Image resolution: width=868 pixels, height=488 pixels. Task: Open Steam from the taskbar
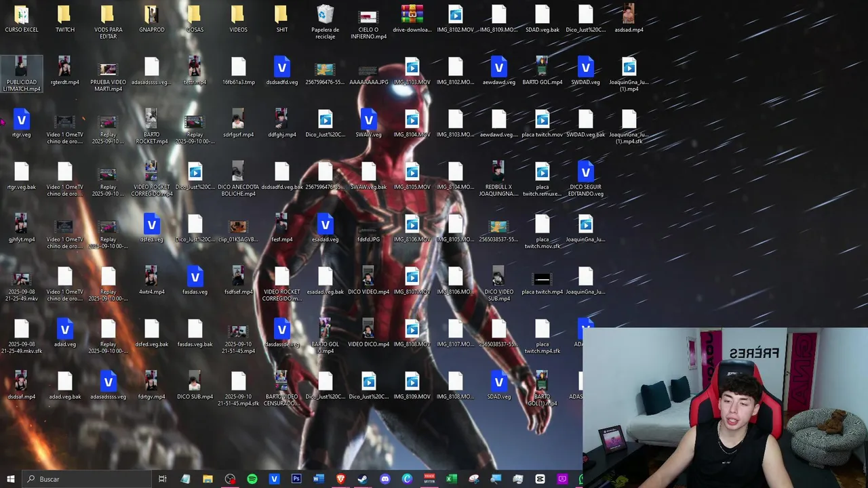point(363,479)
